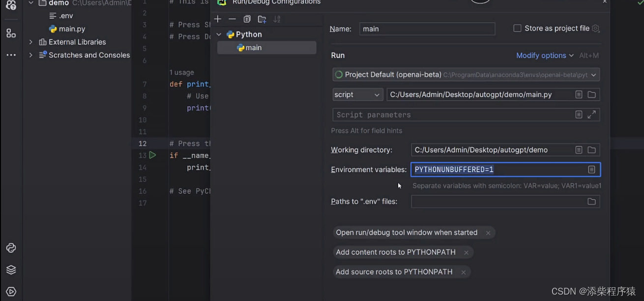Create new configuration folder icon
The width and height of the screenshot is (644, 301).
click(262, 19)
